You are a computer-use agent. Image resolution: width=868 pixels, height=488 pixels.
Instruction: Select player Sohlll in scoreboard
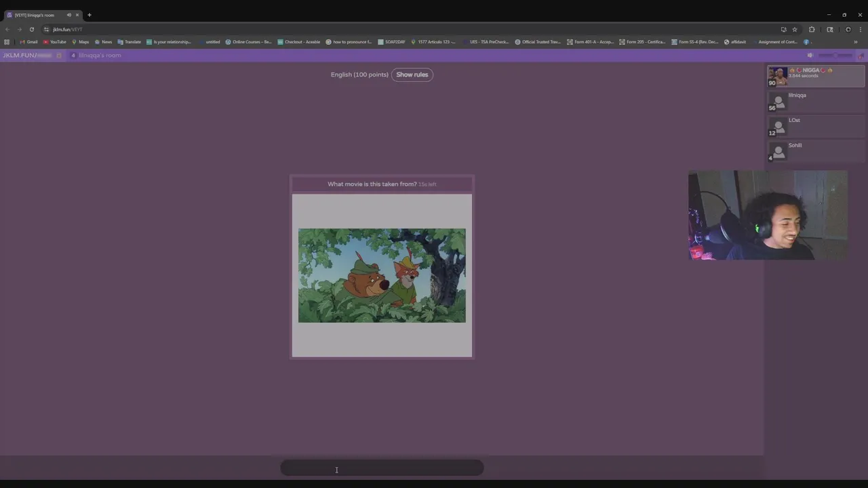point(816,152)
